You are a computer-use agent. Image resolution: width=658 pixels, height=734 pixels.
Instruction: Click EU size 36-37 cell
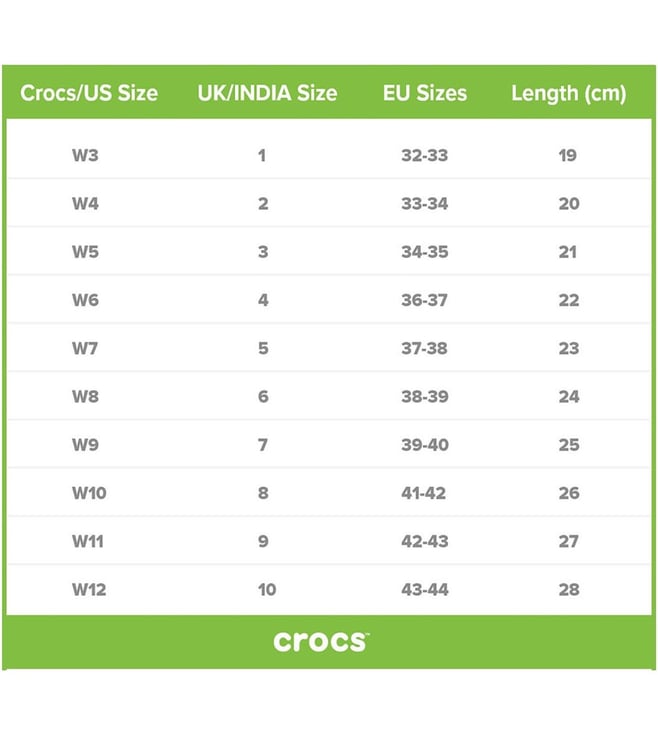coord(424,300)
